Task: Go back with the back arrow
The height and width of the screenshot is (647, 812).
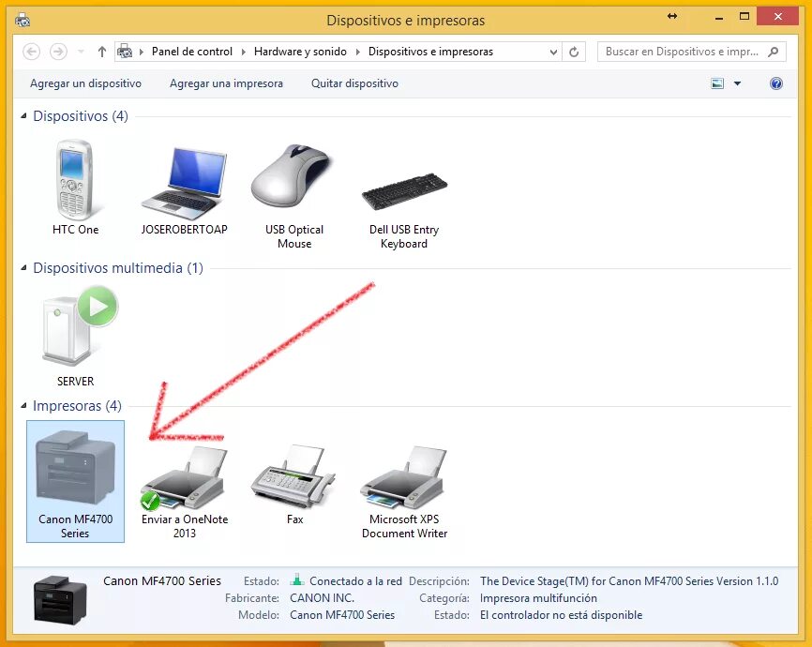Action: pyautogui.click(x=32, y=52)
